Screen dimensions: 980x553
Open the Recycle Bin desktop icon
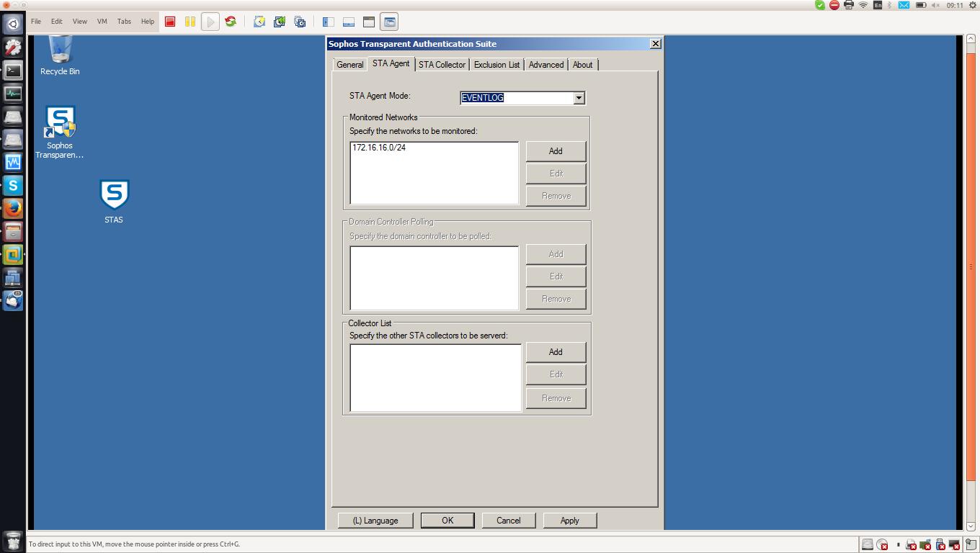point(60,56)
